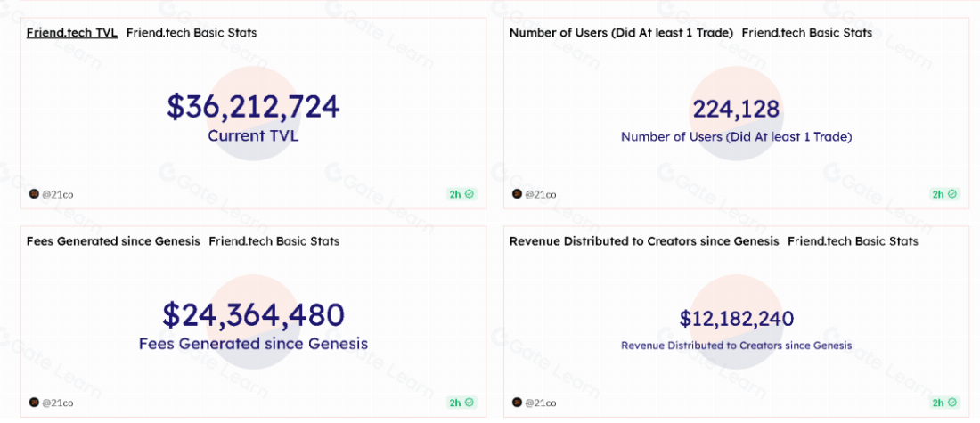Screen dimensions: 980x423
Task: Click the 2h checkmark icon in Revenue panel
Action: tap(952, 403)
